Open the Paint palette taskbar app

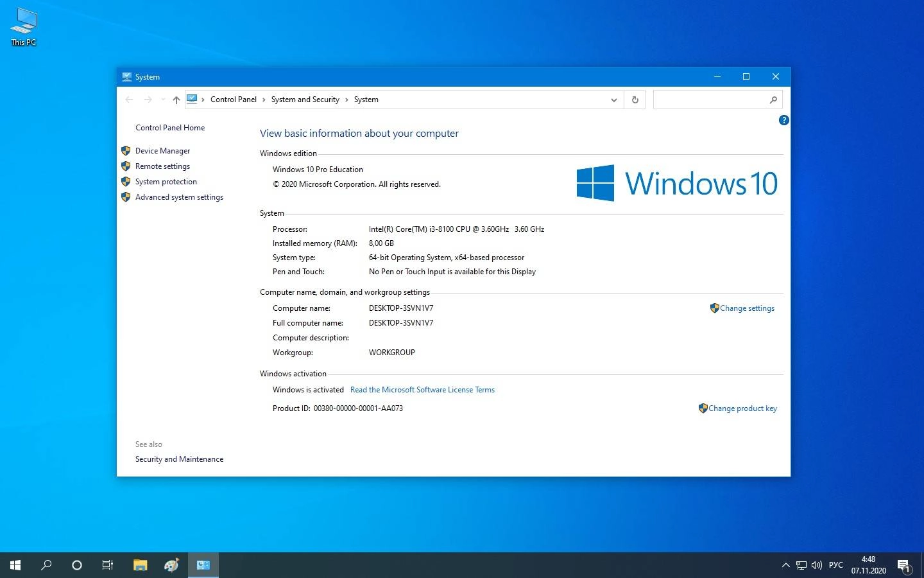[x=171, y=565]
